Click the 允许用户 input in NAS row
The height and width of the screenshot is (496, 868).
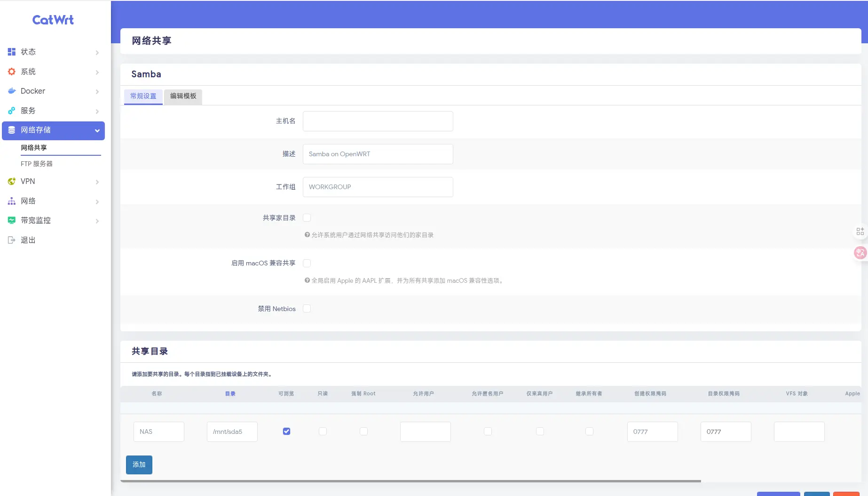point(426,432)
